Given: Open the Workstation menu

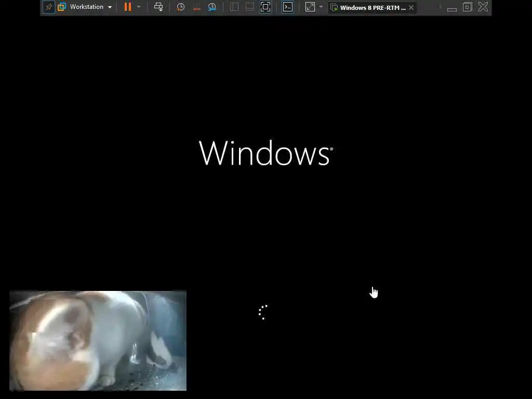Looking at the screenshot, I should pos(90,7).
